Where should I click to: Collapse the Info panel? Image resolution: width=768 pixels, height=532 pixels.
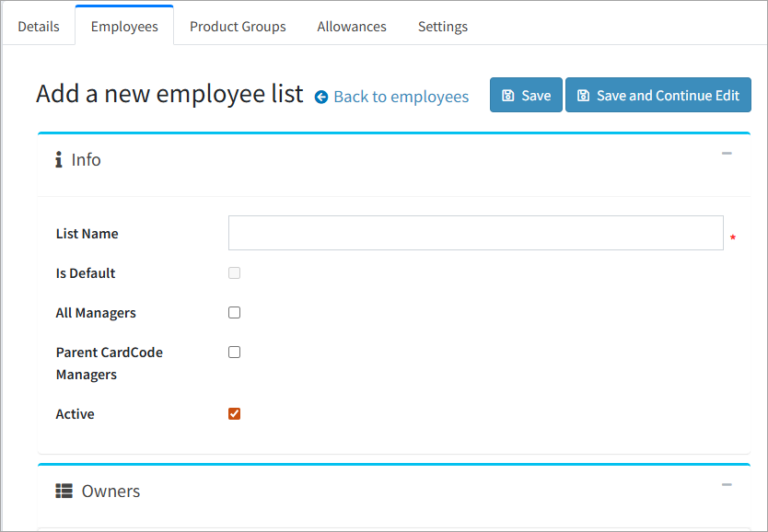point(727,154)
